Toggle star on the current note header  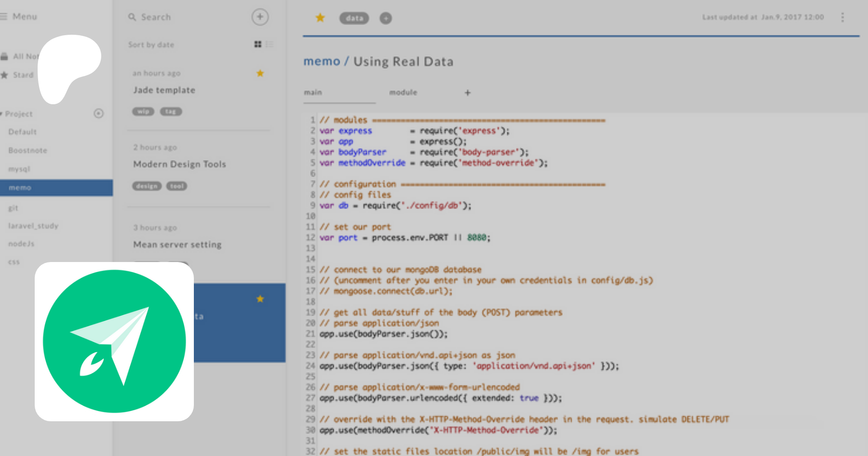(320, 18)
